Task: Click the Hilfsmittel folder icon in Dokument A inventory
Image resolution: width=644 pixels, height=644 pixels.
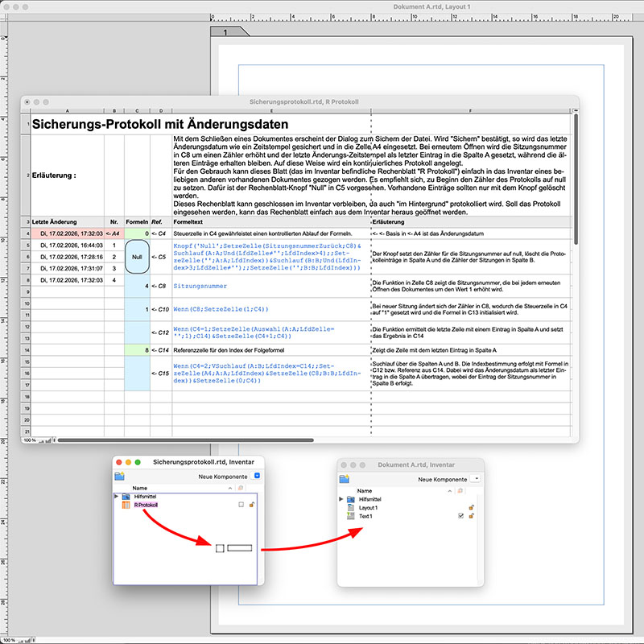Action: tap(351, 499)
